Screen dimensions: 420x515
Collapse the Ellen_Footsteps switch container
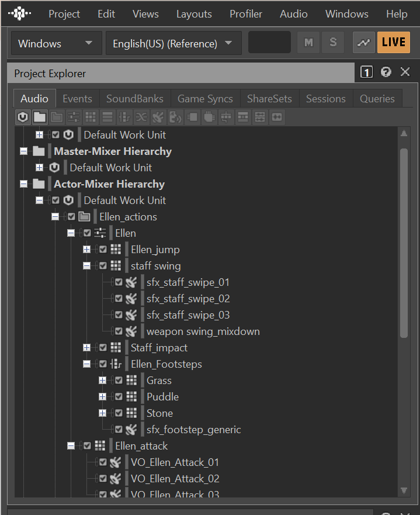click(x=87, y=364)
